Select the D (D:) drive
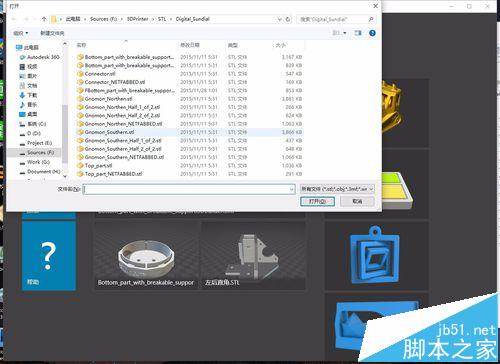This screenshot has width=500, height=364. [30, 133]
